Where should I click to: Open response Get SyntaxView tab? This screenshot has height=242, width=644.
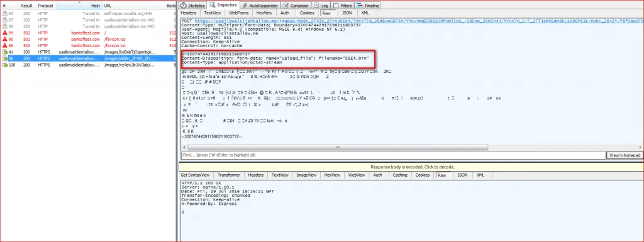(196, 175)
